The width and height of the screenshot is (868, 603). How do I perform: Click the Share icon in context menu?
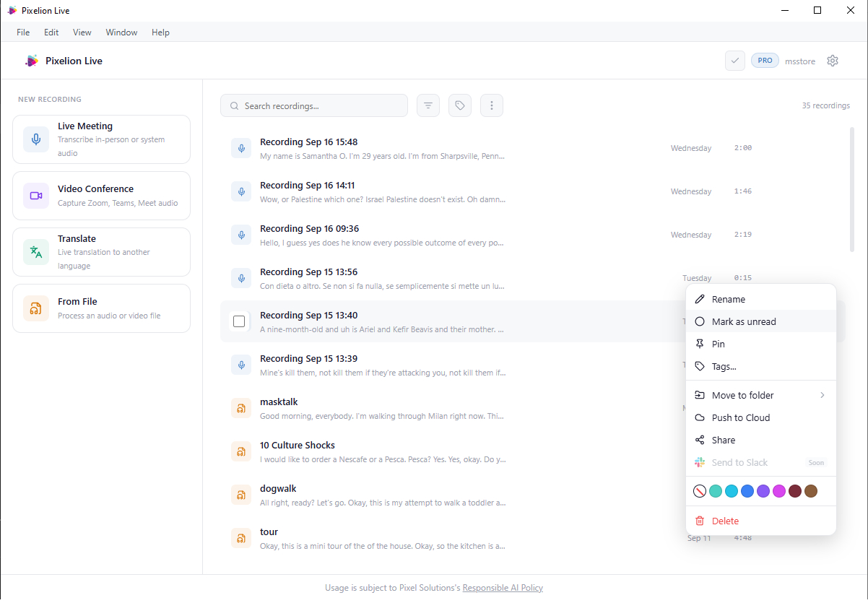[699, 440]
